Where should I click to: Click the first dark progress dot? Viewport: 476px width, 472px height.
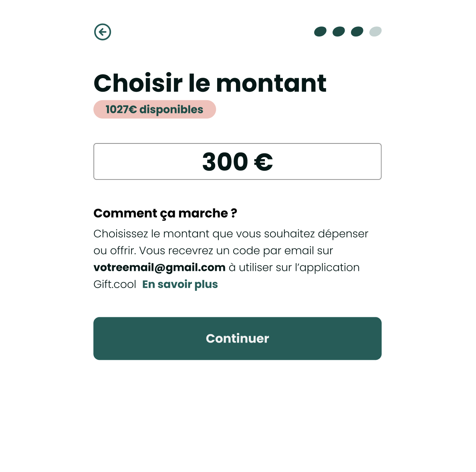(x=320, y=32)
